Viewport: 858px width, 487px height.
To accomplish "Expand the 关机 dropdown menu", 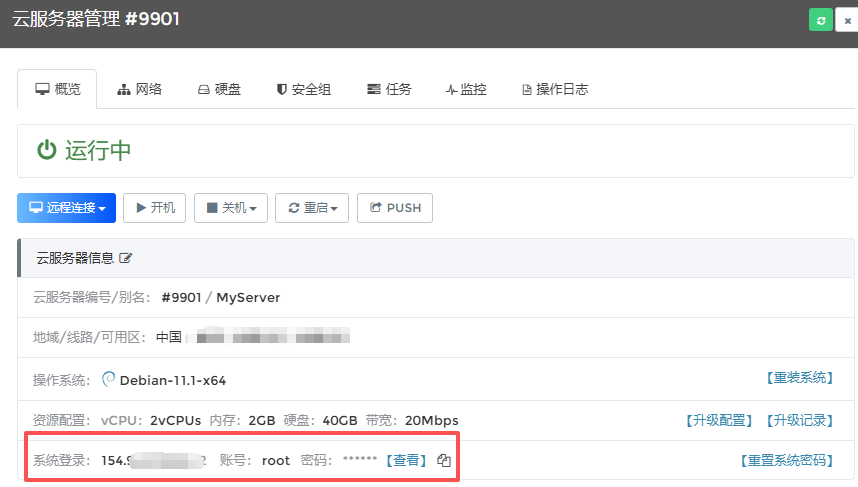I will pyautogui.click(x=230, y=208).
